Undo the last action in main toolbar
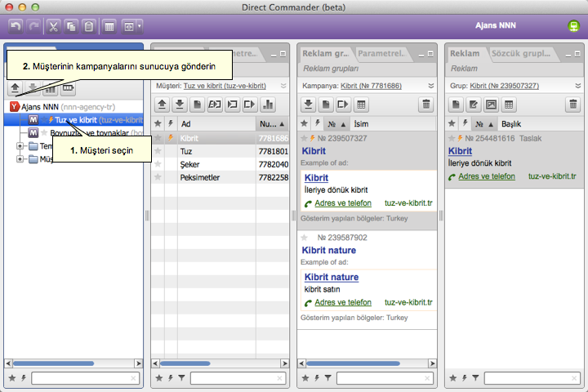Image resolution: width=588 pixels, height=392 pixels. (x=16, y=27)
